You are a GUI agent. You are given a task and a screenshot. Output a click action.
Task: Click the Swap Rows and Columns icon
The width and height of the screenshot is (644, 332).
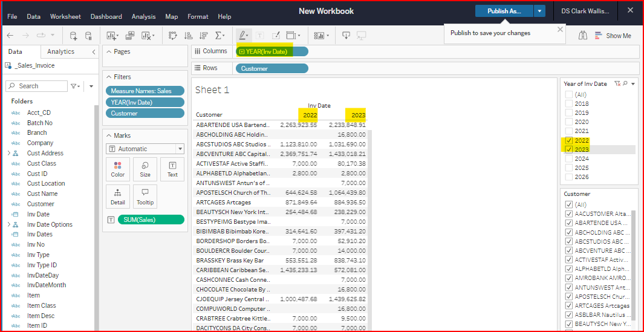(172, 36)
